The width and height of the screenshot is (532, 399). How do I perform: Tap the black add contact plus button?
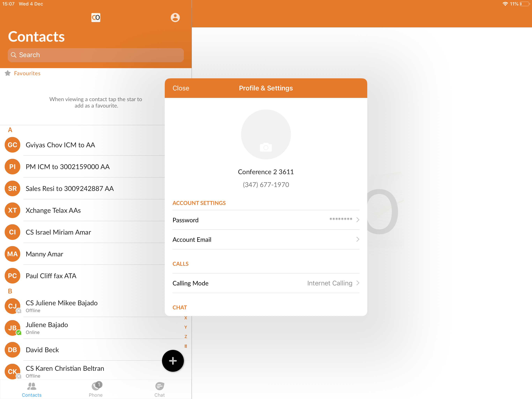[173, 360]
